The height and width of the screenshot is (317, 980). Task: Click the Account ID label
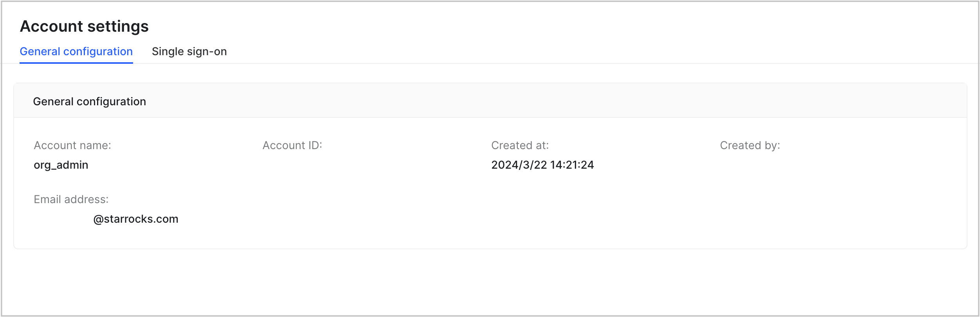(291, 145)
